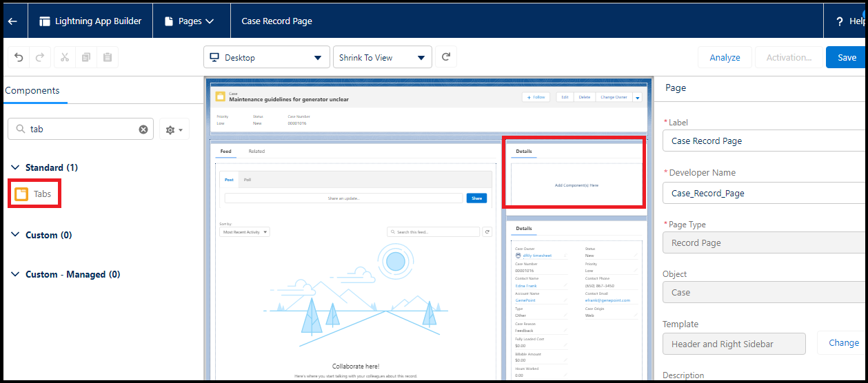Select the Poll tab in the publisher
Screen dimensions: 868x383
pos(248,179)
